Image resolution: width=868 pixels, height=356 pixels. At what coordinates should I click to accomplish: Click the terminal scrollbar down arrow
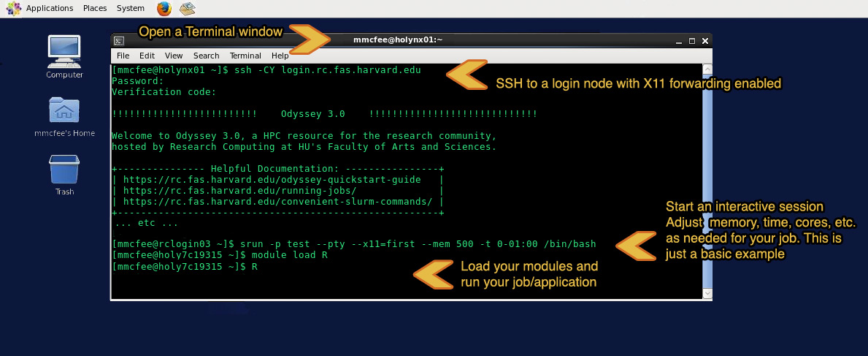tap(707, 293)
